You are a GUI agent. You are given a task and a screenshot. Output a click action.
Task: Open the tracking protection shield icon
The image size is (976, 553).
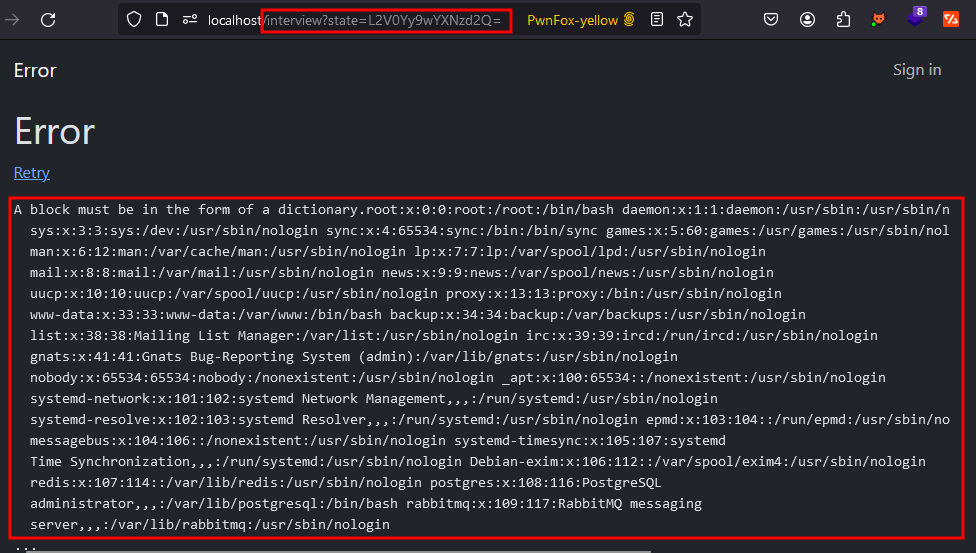[134, 19]
